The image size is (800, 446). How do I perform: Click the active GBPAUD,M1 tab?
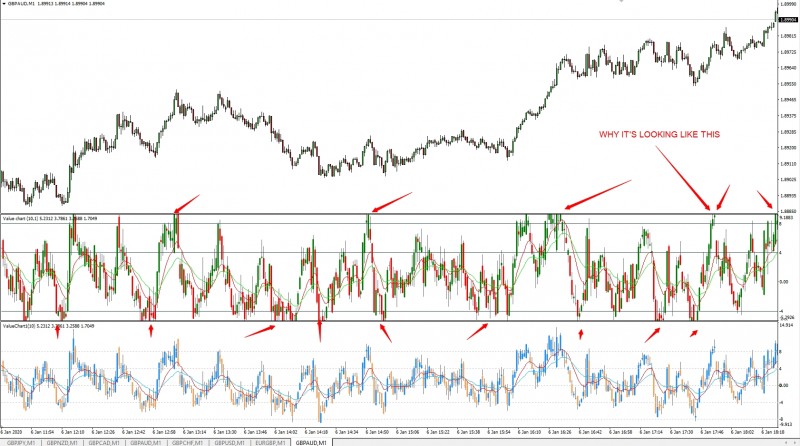pyautogui.click(x=311, y=442)
